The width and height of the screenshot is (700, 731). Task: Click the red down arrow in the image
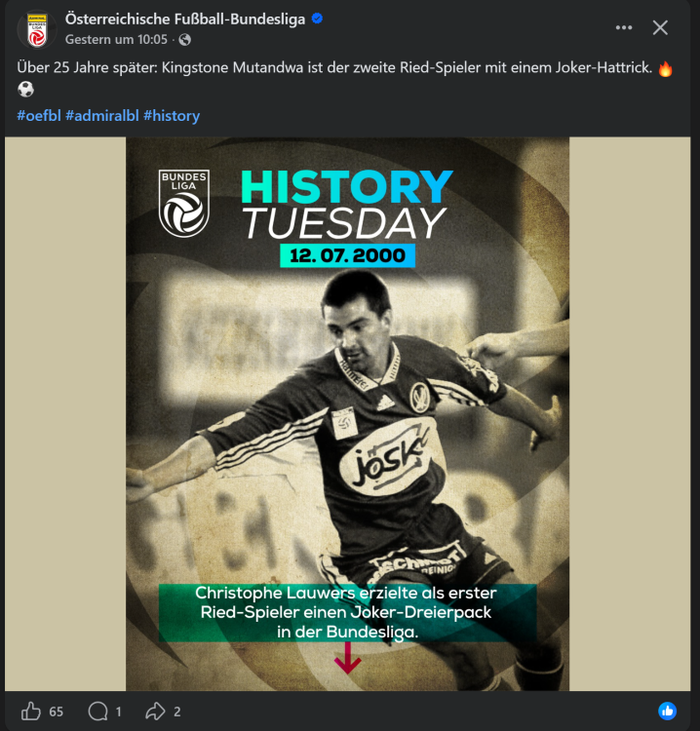(x=347, y=658)
